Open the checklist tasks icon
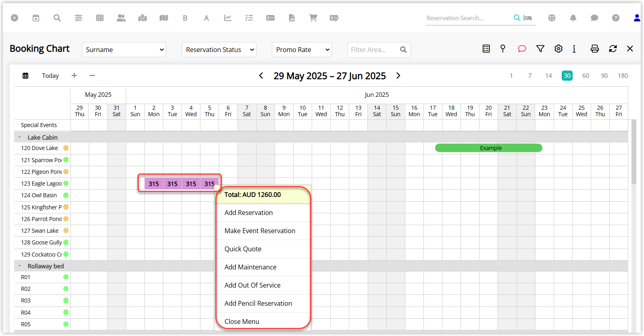Viewport: 644px width, 336px height. tap(249, 18)
